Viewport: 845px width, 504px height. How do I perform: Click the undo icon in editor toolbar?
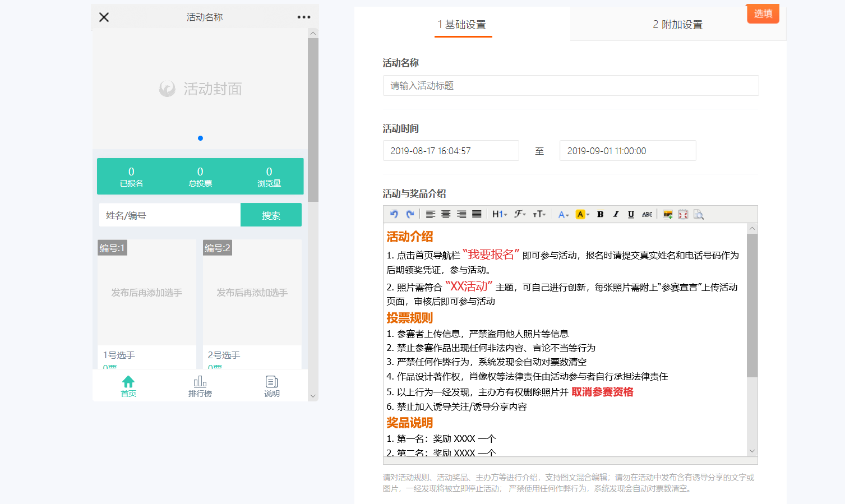(394, 214)
